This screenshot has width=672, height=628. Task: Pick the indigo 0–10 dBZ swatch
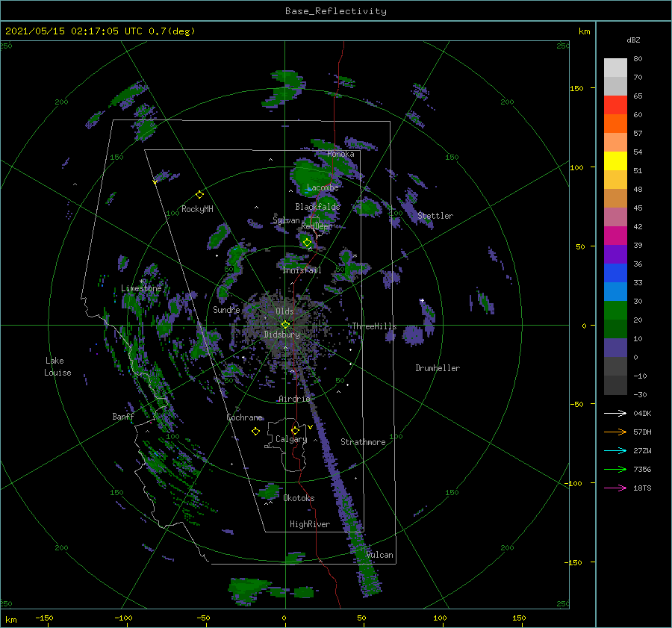tap(615, 348)
